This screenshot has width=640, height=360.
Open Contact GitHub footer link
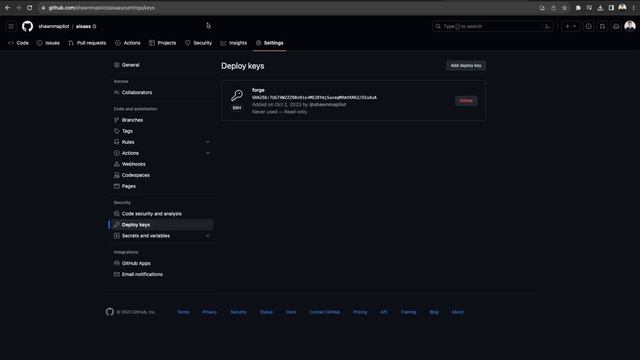pos(324,312)
